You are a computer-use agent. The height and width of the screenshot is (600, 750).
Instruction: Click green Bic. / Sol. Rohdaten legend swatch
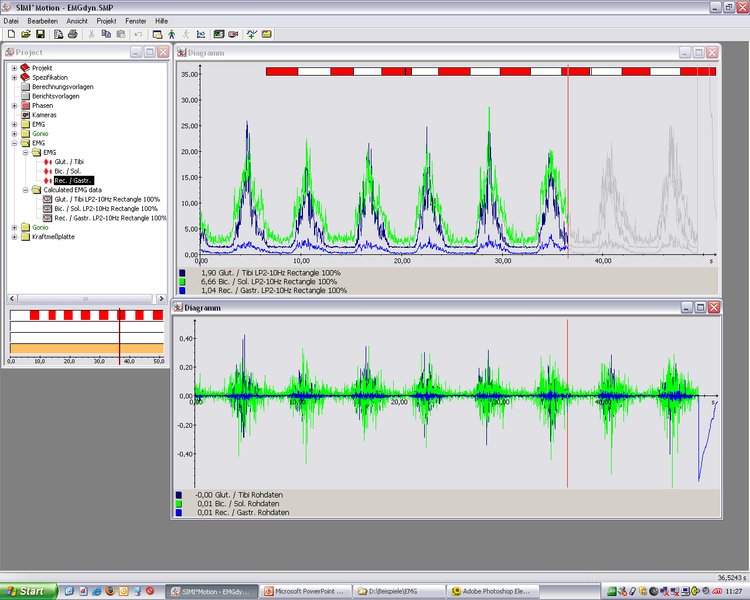click(x=179, y=504)
